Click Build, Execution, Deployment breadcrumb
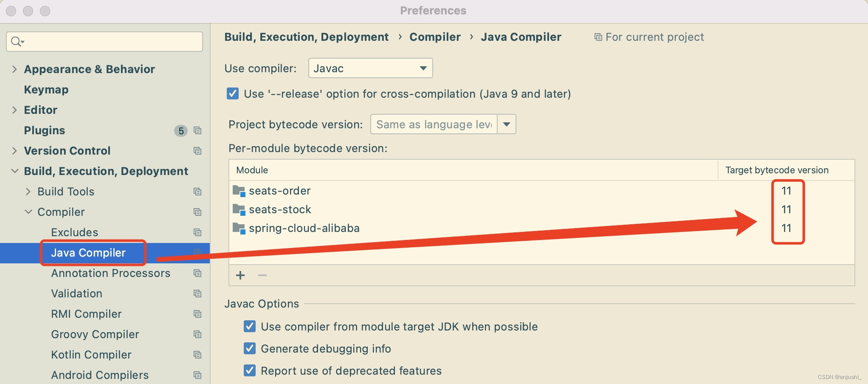Screen dimensions: 868x384 306,37
